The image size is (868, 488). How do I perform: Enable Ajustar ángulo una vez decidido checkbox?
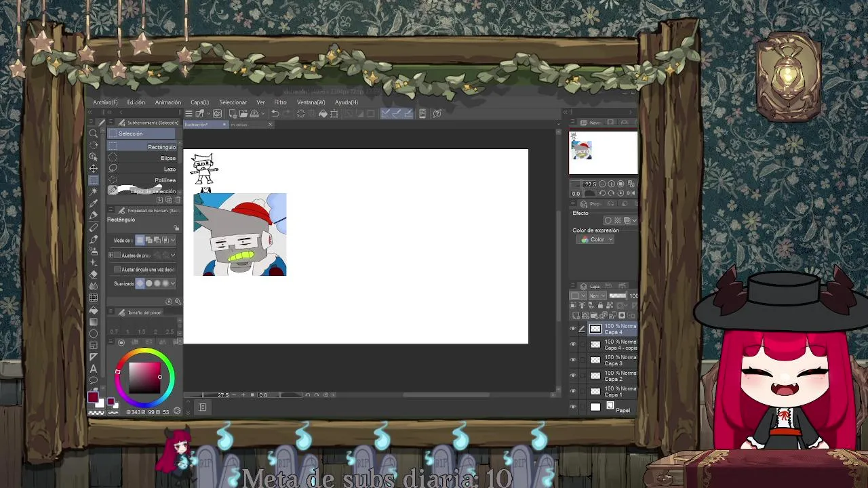coord(117,269)
